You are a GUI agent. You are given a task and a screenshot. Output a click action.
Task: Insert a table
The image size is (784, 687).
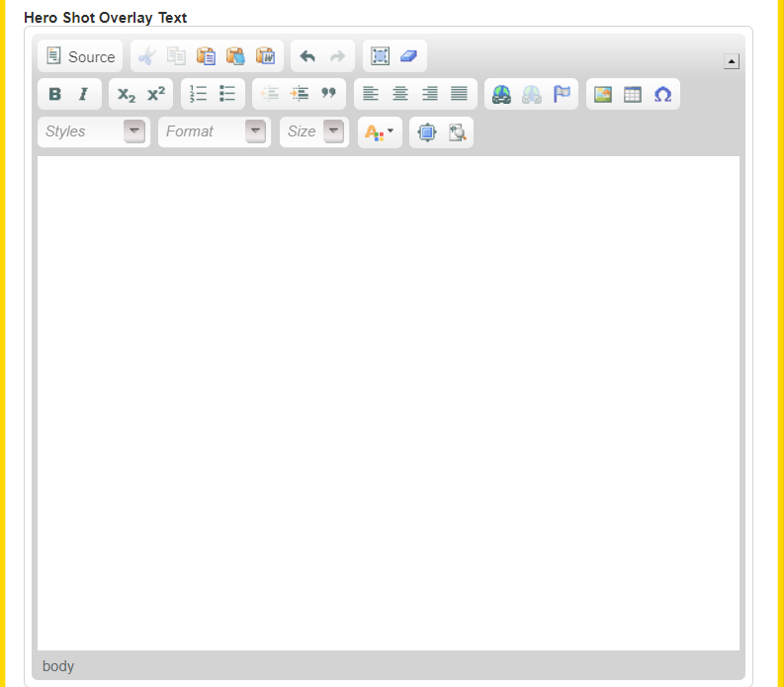coord(633,94)
